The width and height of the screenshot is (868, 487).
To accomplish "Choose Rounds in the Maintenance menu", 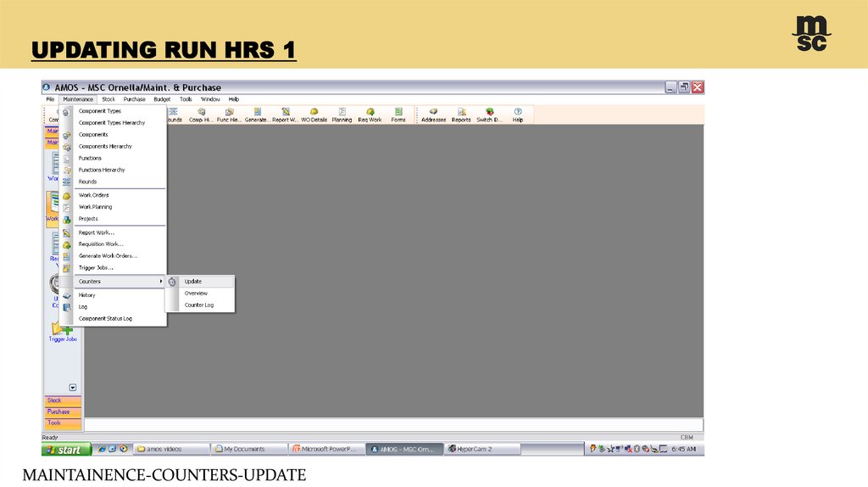I will (113, 182).
